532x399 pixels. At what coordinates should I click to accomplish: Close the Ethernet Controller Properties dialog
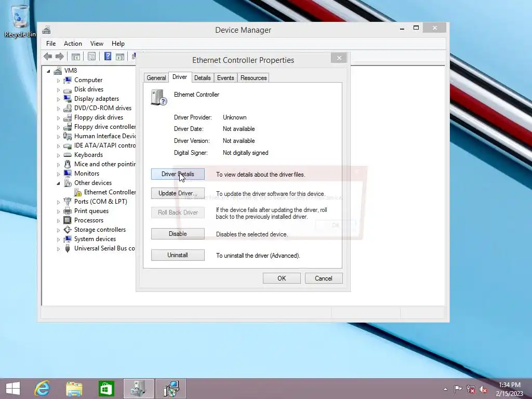[x=339, y=58]
